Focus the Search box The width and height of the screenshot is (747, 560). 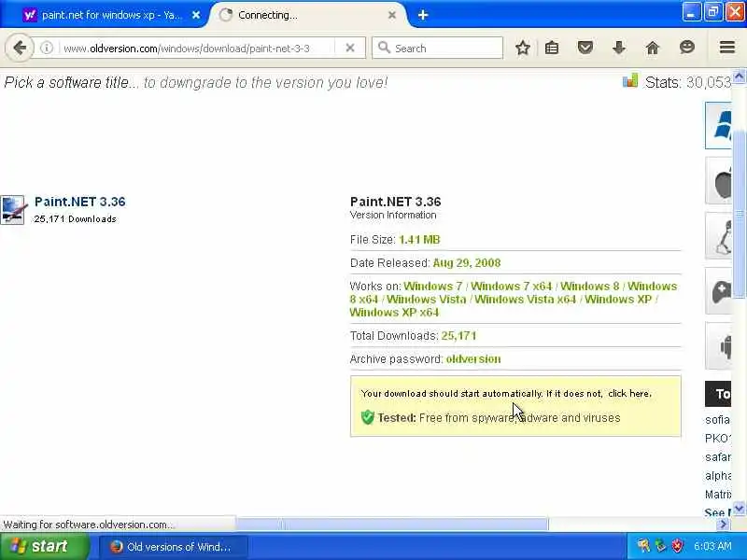(x=437, y=49)
